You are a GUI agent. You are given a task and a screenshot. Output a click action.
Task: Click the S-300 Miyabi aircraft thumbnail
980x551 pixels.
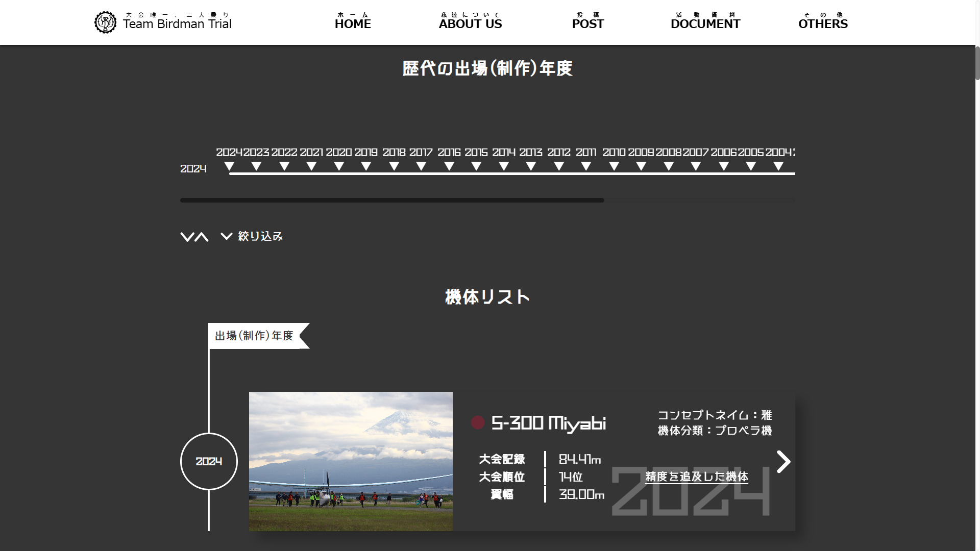pyautogui.click(x=350, y=461)
